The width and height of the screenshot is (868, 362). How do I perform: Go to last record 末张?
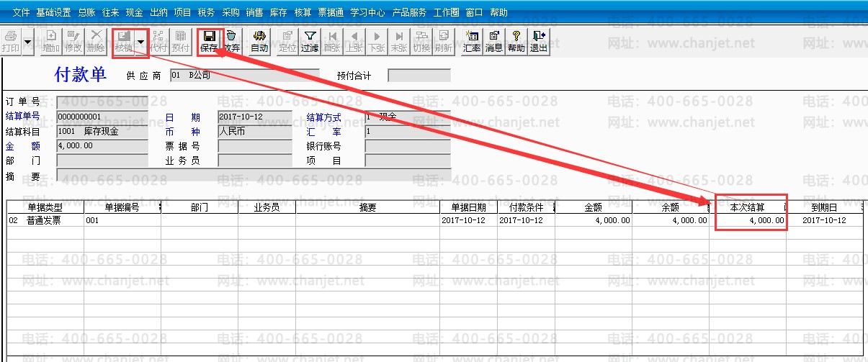point(398,41)
